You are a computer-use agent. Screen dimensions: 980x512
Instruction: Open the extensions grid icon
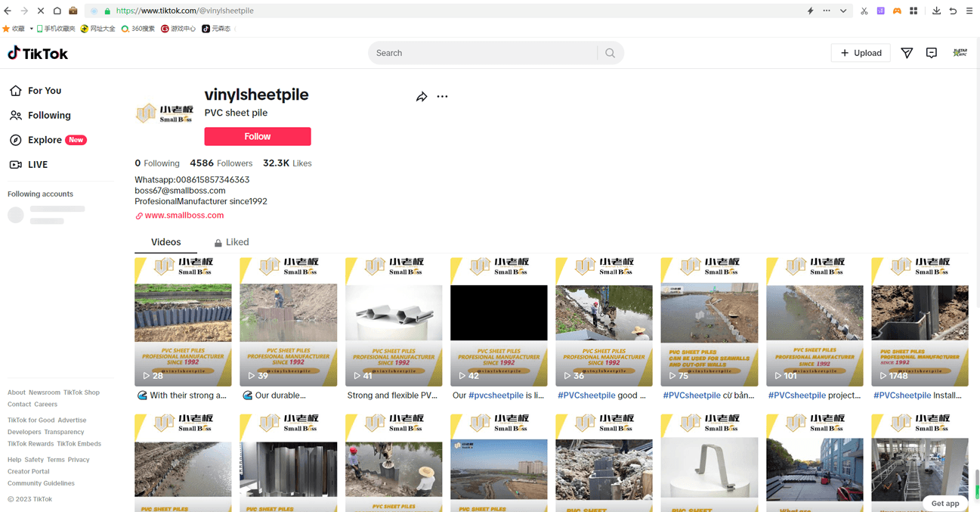[914, 11]
